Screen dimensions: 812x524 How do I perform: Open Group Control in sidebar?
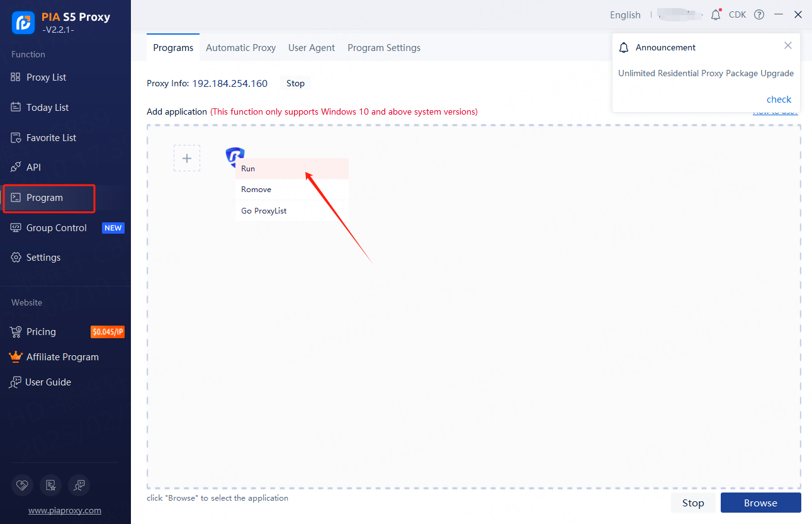tap(56, 228)
